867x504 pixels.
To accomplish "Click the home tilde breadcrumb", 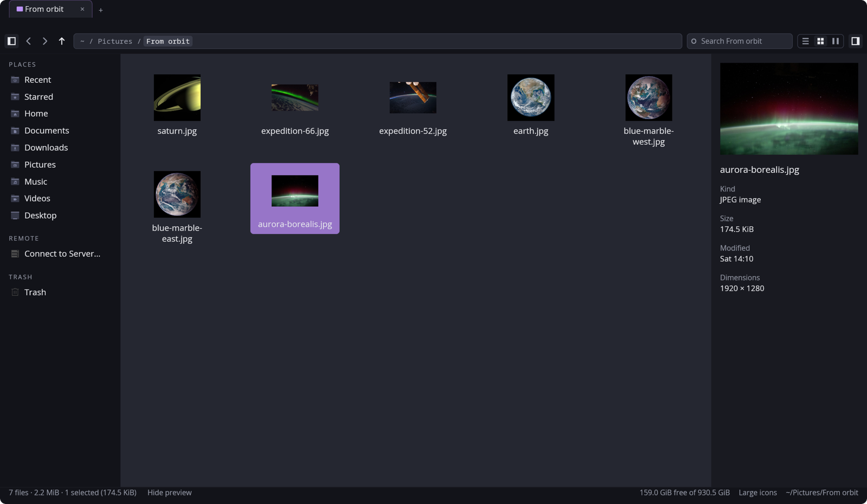I will coord(82,41).
